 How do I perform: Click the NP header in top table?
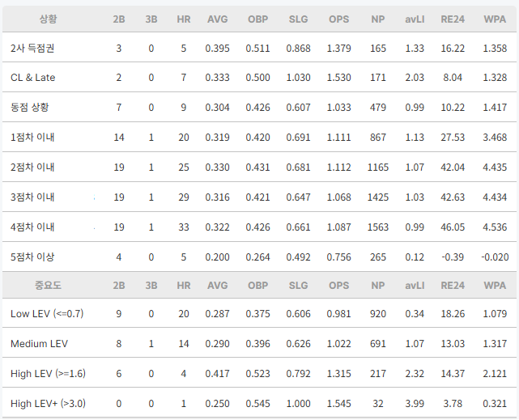377,19
